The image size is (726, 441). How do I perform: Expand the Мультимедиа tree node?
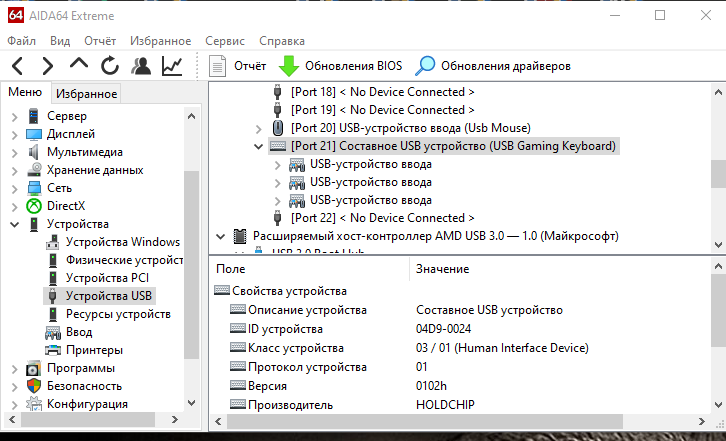[x=14, y=152]
